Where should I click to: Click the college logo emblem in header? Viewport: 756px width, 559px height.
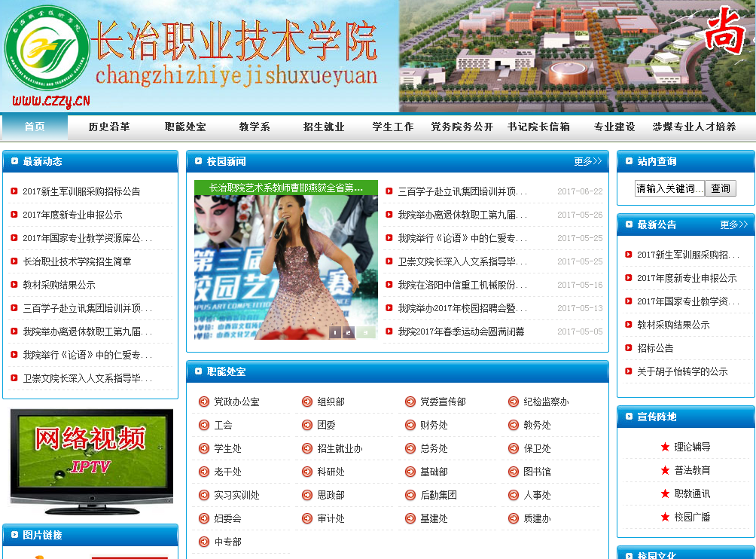47,51
